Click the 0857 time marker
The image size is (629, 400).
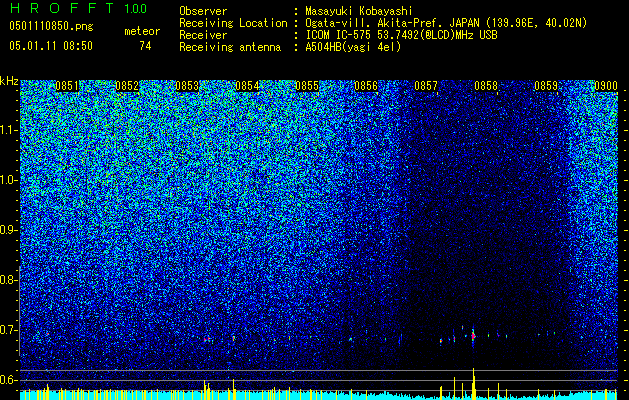[426, 86]
